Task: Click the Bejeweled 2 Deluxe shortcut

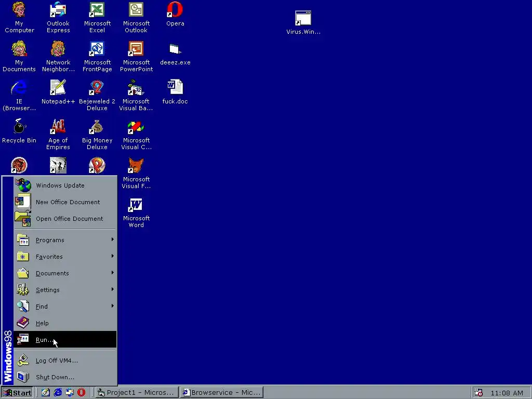Action: (97, 96)
